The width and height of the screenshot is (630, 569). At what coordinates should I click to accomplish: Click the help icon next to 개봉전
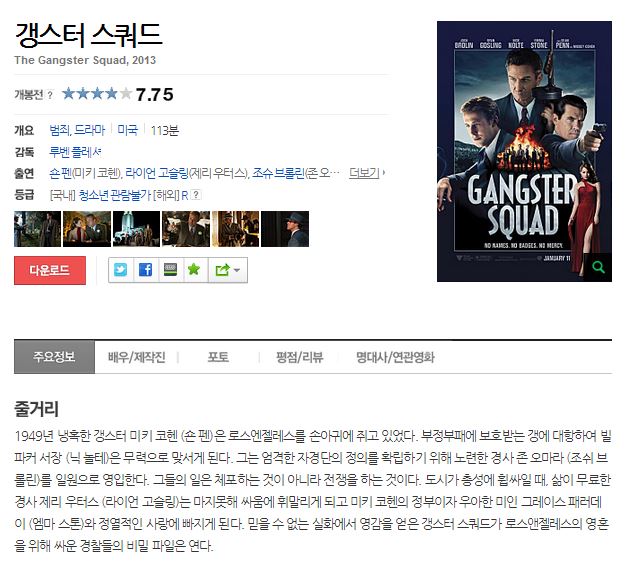pyautogui.click(x=49, y=95)
